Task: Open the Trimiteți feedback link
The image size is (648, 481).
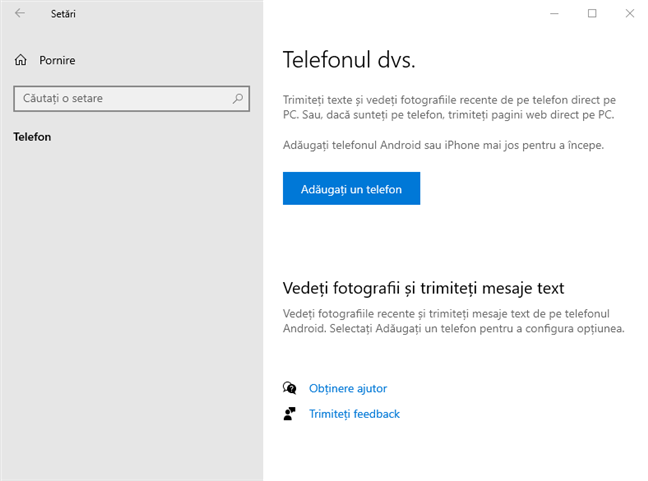Action: pyautogui.click(x=354, y=414)
